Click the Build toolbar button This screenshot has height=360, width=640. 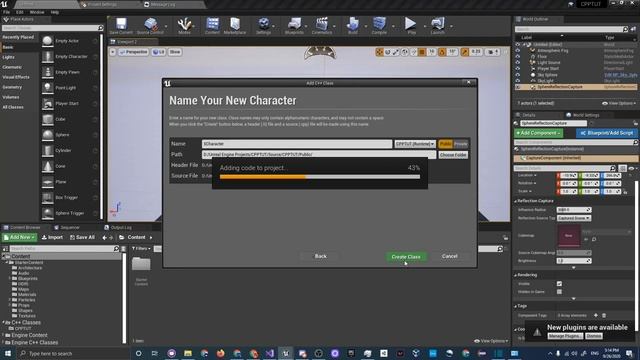(353, 26)
